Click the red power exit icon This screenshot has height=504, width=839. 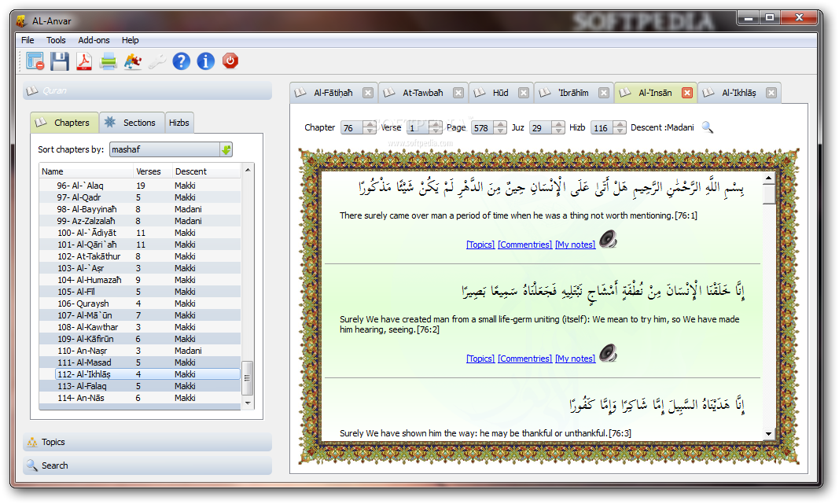(x=230, y=61)
